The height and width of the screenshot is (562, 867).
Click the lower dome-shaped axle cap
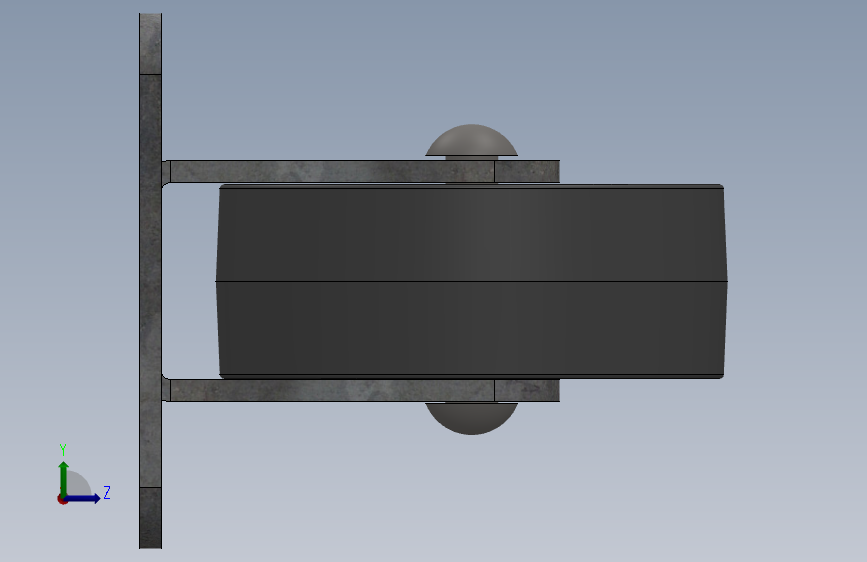click(x=471, y=418)
